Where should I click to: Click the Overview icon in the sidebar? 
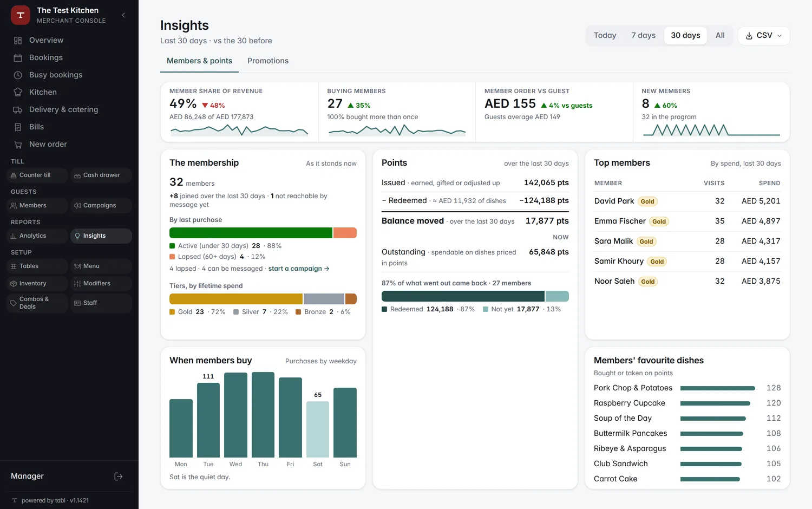[18, 41]
